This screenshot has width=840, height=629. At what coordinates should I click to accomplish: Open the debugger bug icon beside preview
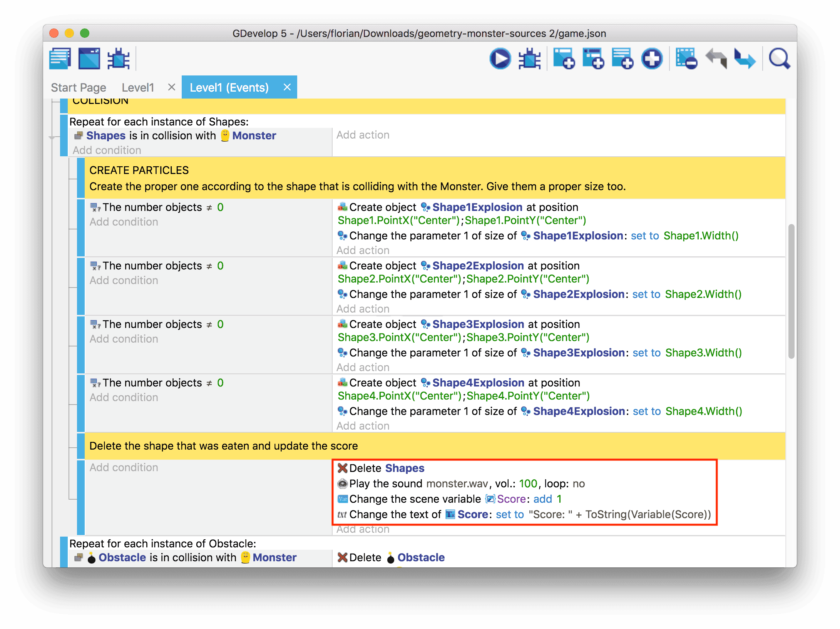coord(529,59)
